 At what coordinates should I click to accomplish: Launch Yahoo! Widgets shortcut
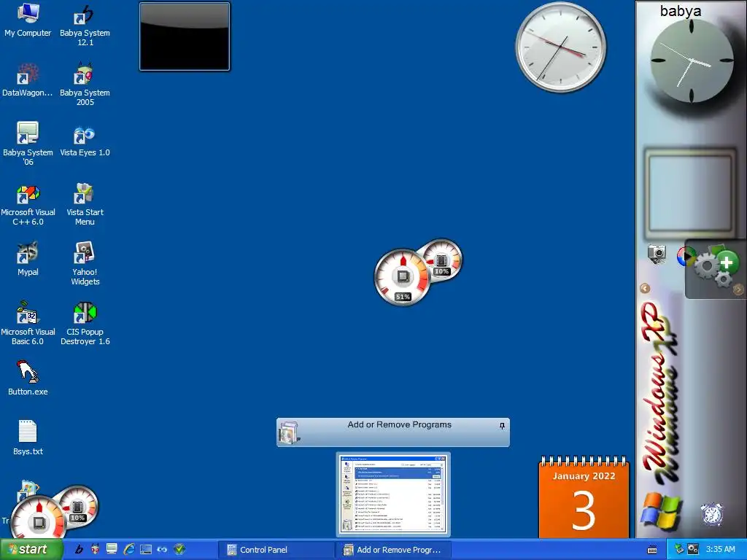pos(85,264)
